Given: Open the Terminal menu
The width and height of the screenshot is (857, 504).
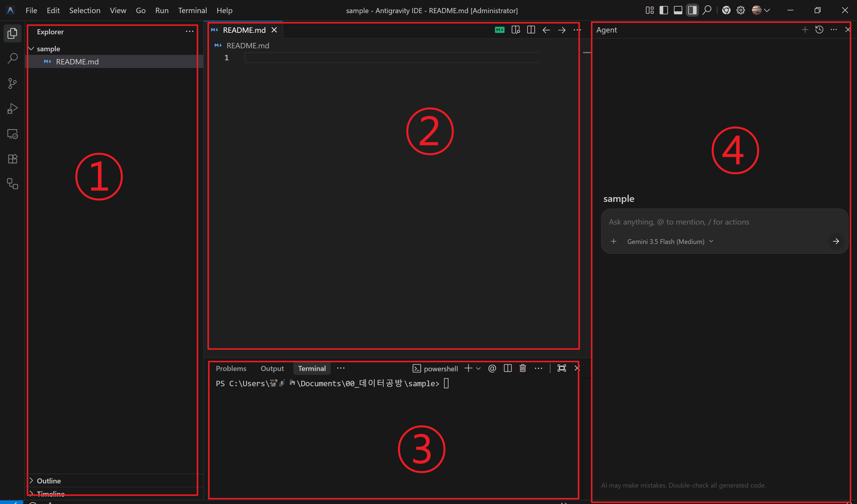Looking at the screenshot, I should (193, 10).
